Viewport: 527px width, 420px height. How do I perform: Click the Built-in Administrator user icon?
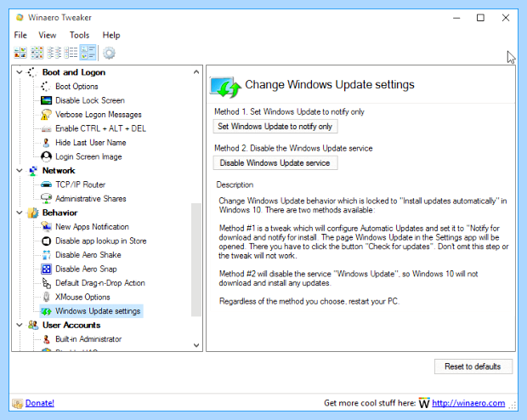47,339
